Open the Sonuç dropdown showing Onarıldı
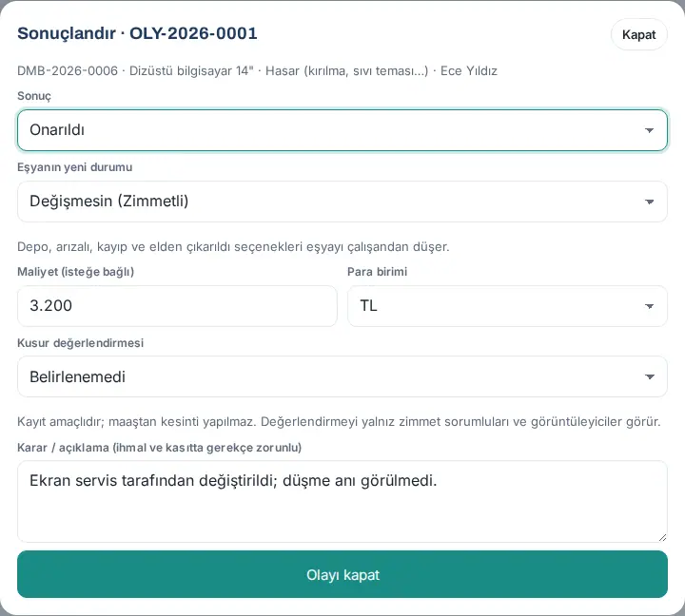Image resolution: width=685 pixels, height=616 pixels. [342, 130]
